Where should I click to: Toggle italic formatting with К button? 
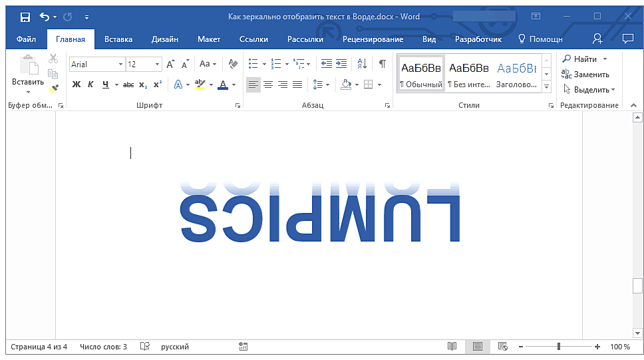click(90, 85)
